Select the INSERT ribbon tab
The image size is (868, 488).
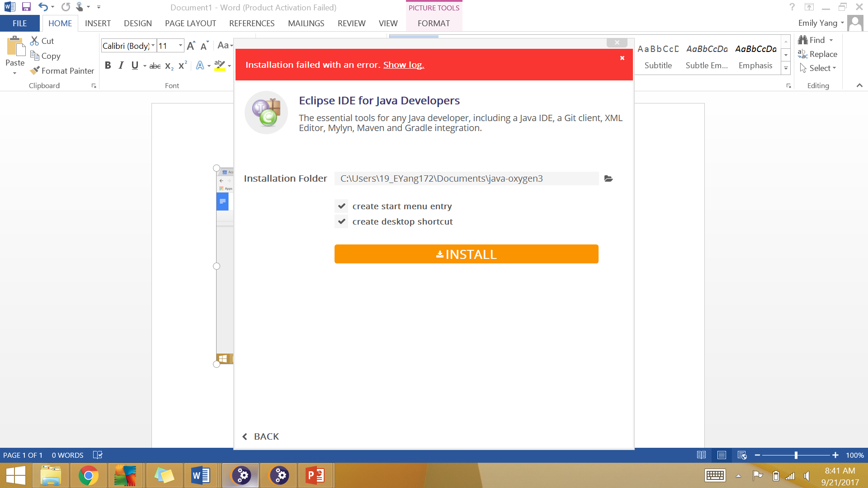[97, 23]
